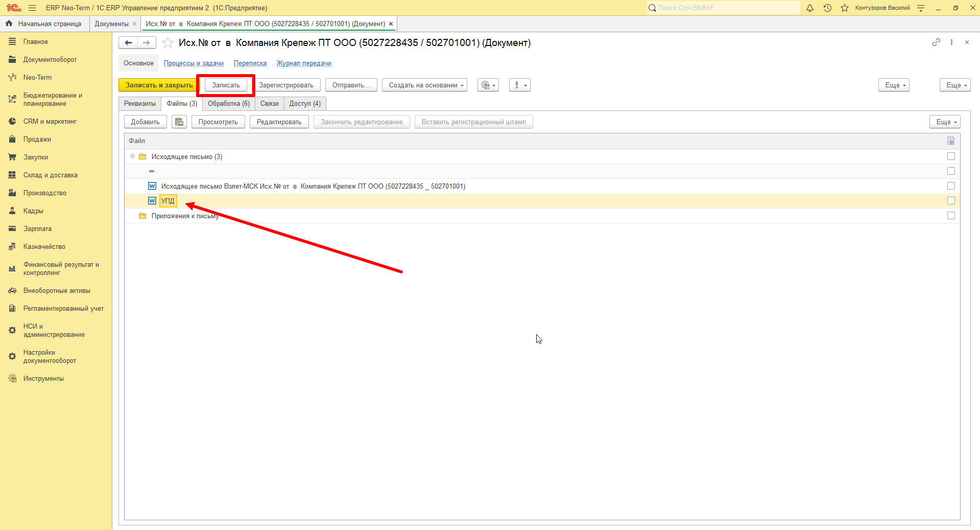980x530 pixels.
Task: Open favorites star in title bar
Action: pyautogui.click(x=845, y=8)
